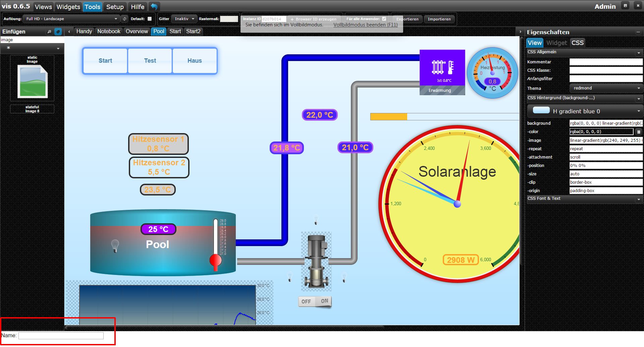Open the Thema redmond dropdown

pos(606,88)
